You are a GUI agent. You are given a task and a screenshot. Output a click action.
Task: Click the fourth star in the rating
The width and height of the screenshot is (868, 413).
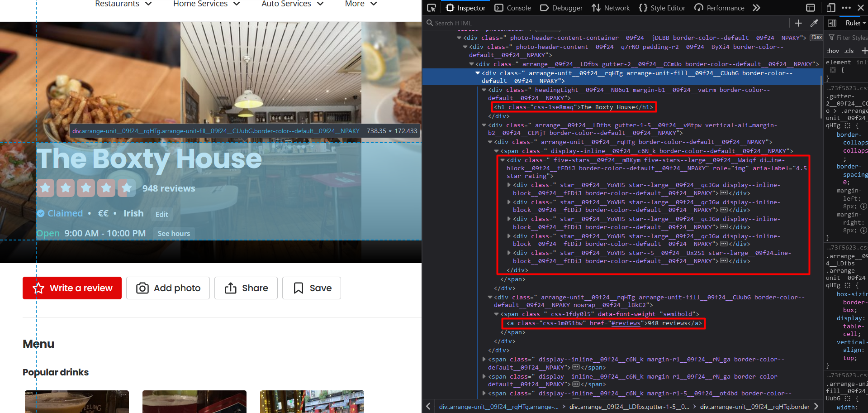click(x=107, y=188)
